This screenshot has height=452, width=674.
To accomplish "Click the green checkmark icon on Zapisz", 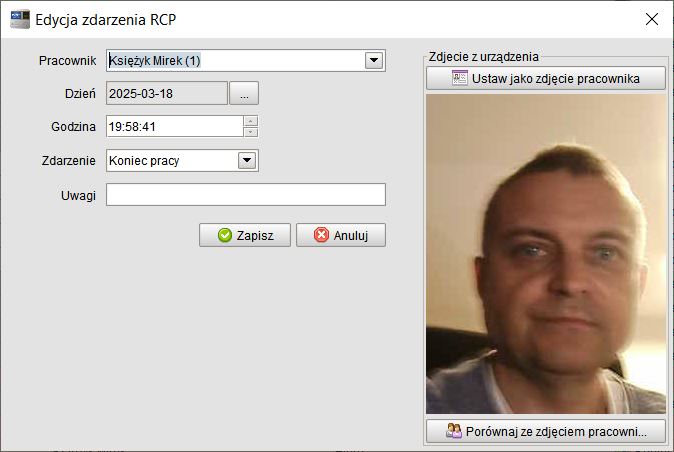I will click(x=224, y=235).
